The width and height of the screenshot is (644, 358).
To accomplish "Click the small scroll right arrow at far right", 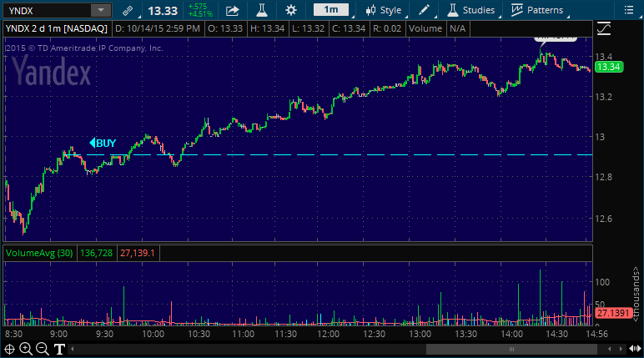I will pyautogui.click(x=621, y=350).
